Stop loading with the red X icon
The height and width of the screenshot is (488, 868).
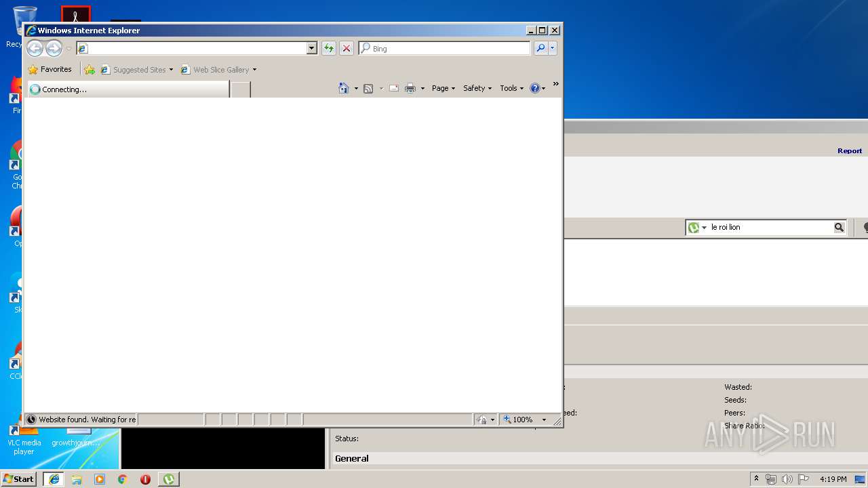[347, 48]
